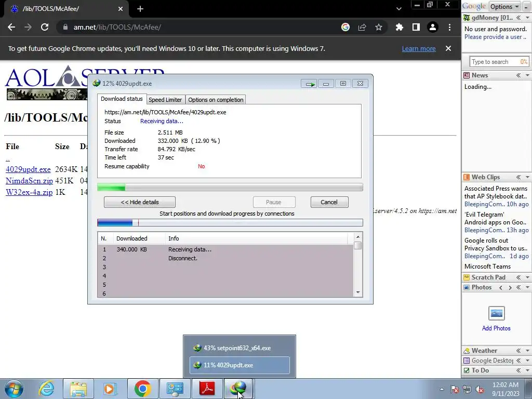Open Adobe Reader on the taskbar
The image size is (532, 399).
pos(207,389)
